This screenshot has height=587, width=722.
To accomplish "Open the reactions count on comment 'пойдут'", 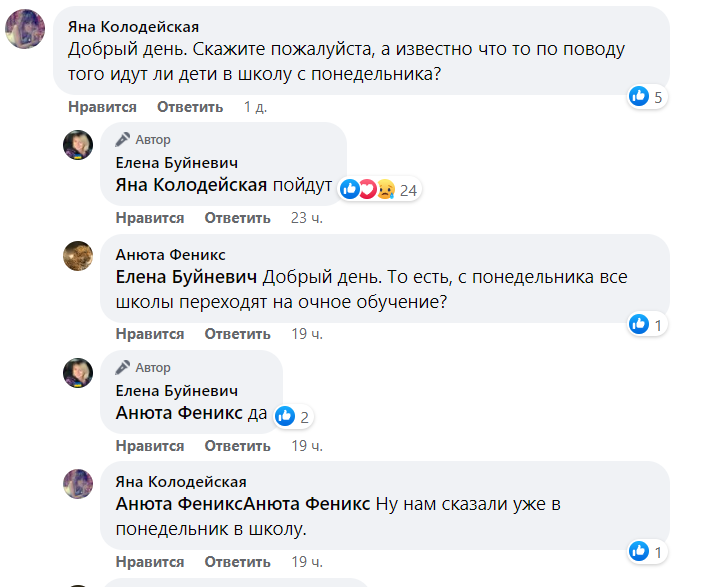I will (x=407, y=189).
